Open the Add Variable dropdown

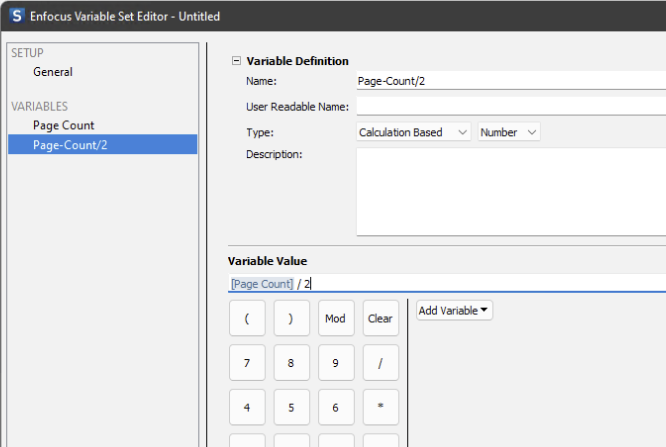tap(454, 311)
